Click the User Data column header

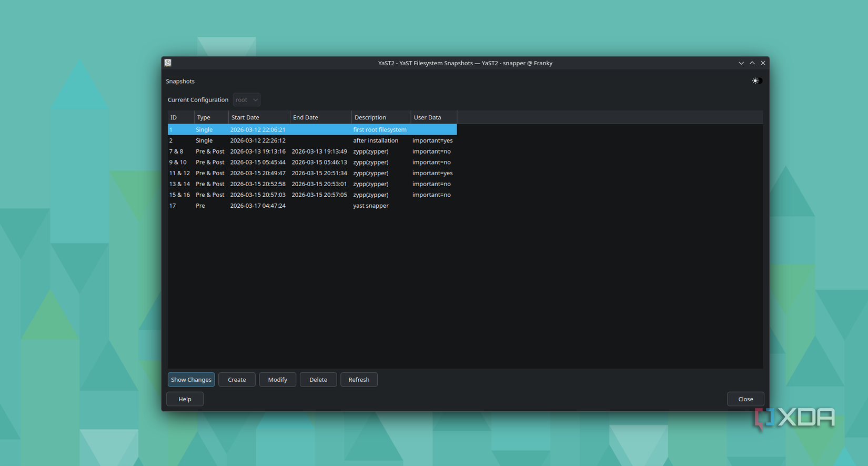click(433, 117)
